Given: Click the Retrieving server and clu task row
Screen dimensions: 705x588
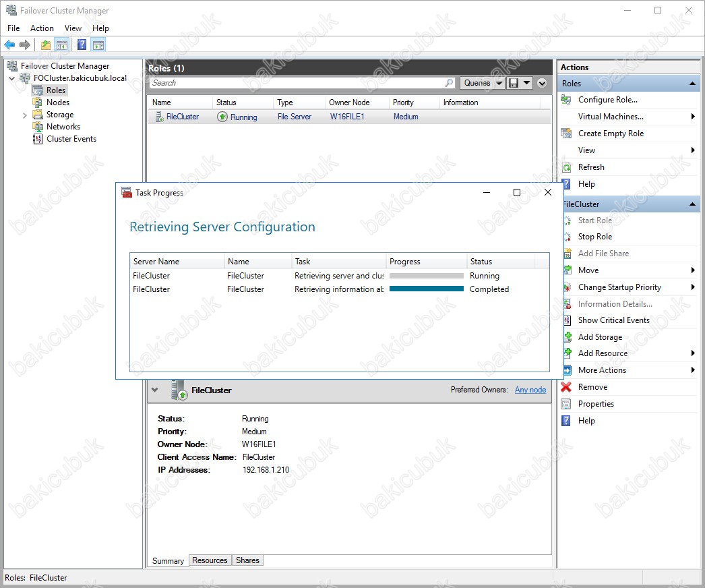Looking at the screenshot, I should [339, 276].
